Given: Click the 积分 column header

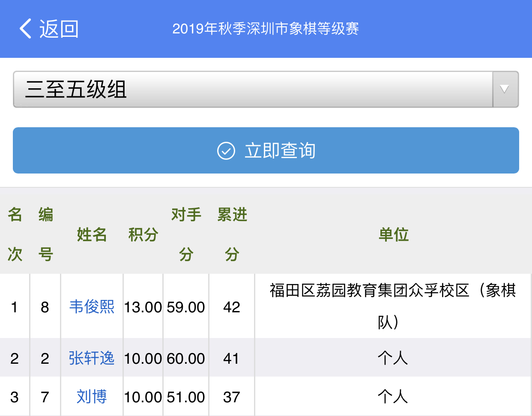Looking at the screenshot, I should click(x=143, y=234).
